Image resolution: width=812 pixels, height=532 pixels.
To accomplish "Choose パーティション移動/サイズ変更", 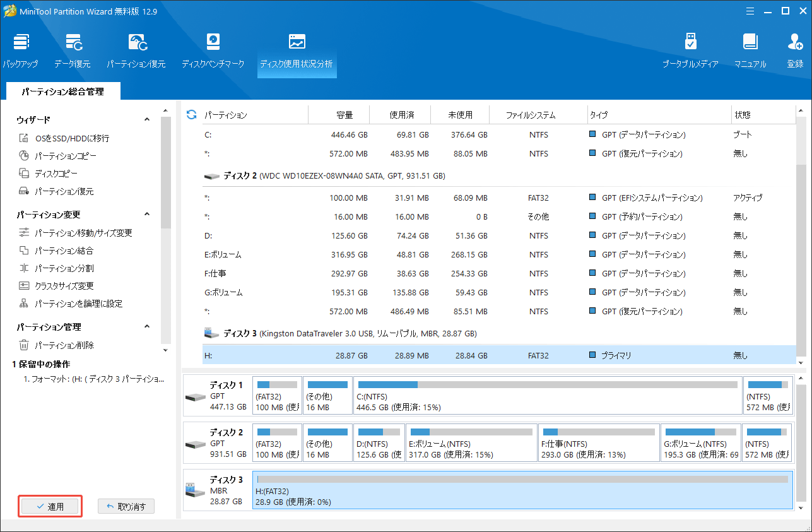I will coord(76,233).
